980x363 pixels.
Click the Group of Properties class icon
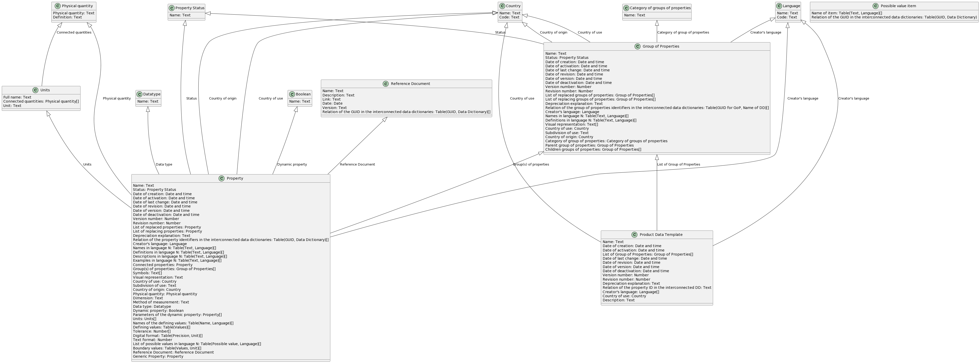(638, 46)
